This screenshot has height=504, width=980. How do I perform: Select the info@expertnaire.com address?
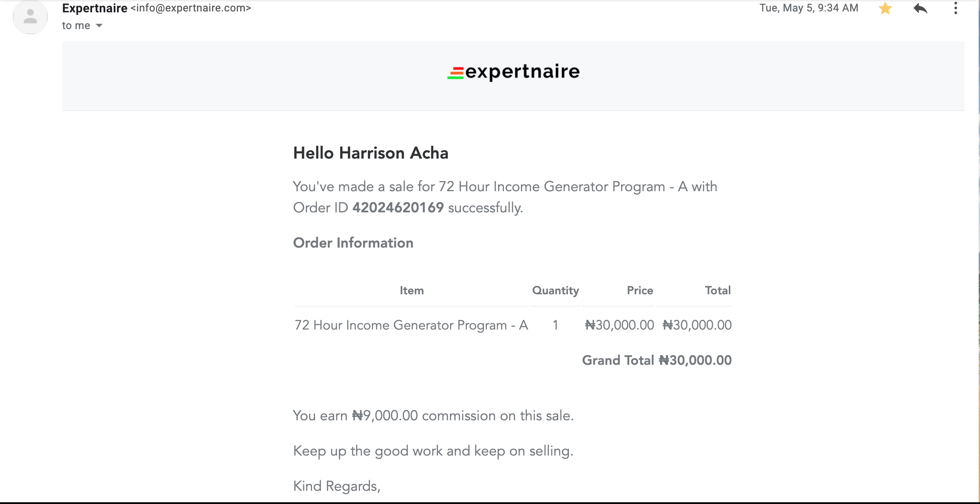click(191, 8)
